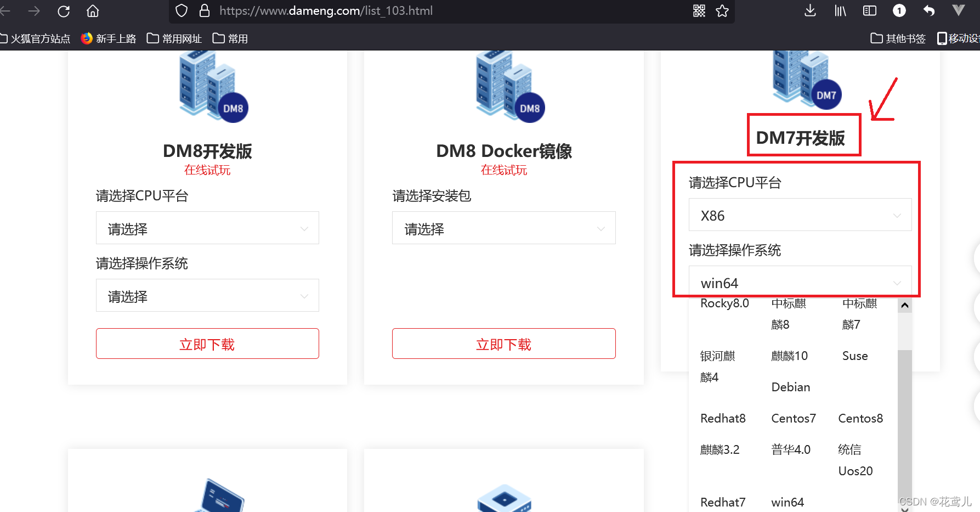Select 中标麒麟8 from the OS list
This screenshot has width=980, height=512.
click(x=789, y=314)
